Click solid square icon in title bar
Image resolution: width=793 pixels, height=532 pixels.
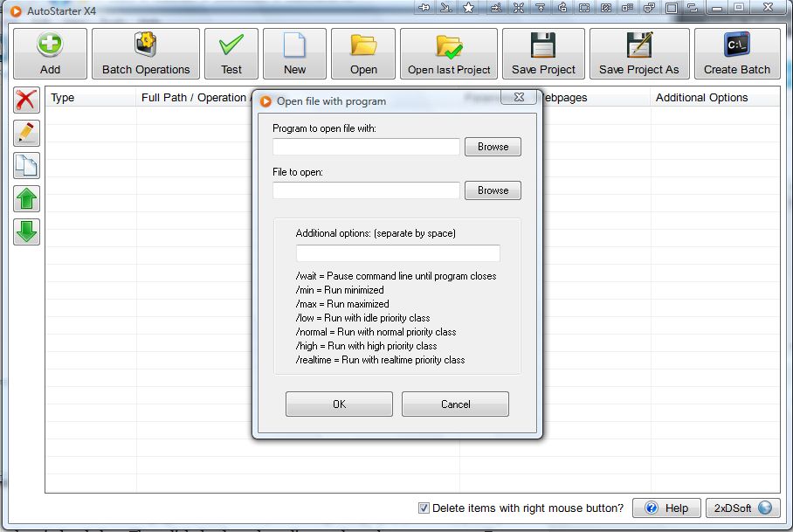click(x=671, y=8)
